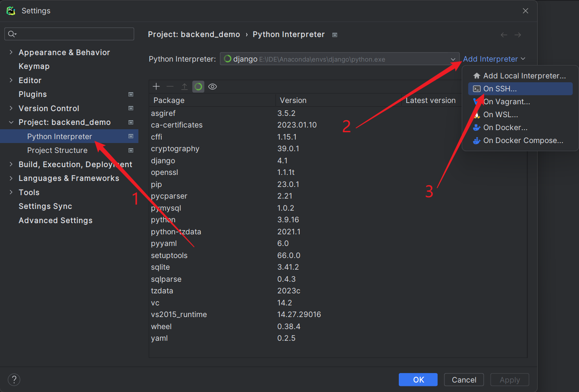Click the Add Interpreter link
The image size is (579, 392).
pos(491,59)
